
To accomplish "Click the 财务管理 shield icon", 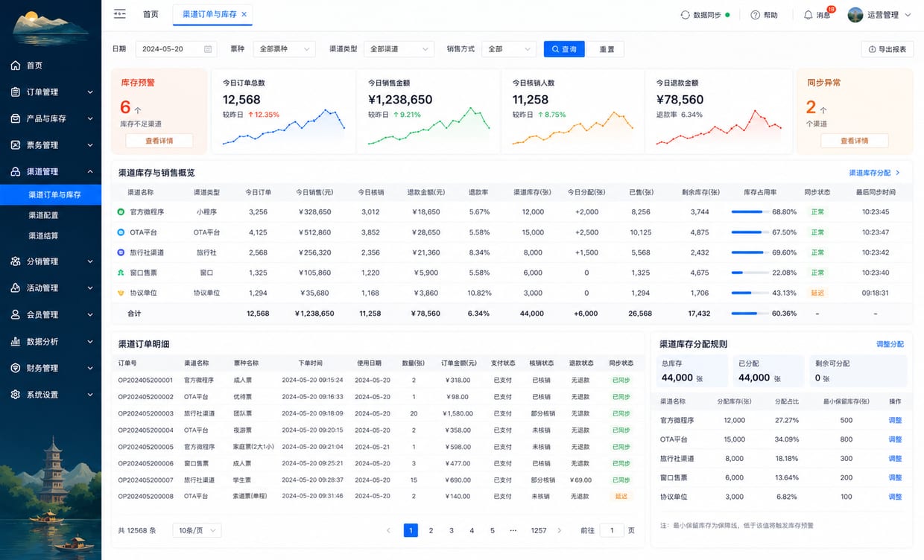I will click(16, 368).
